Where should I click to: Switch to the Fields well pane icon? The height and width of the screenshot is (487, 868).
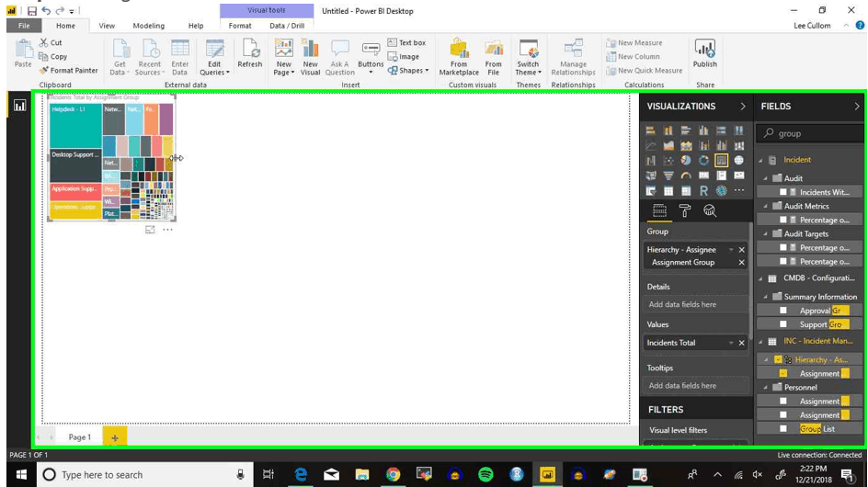[659, 210]
